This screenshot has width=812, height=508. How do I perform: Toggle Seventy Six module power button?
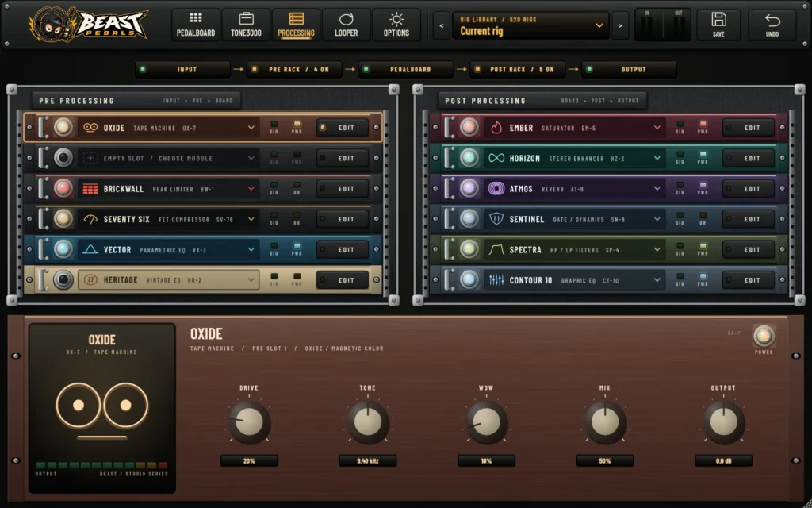[x=63, y=219]
